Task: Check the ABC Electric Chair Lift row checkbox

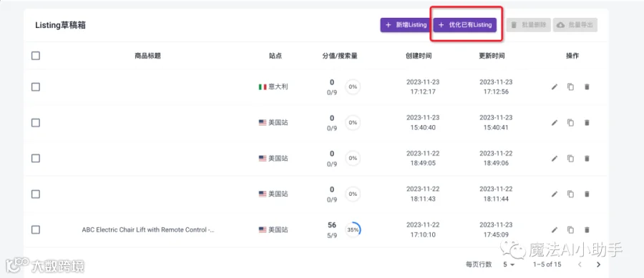Action: click(x=36, y=229)
